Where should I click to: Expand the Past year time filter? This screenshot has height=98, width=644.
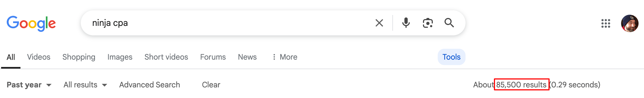[x=29, y=85]
